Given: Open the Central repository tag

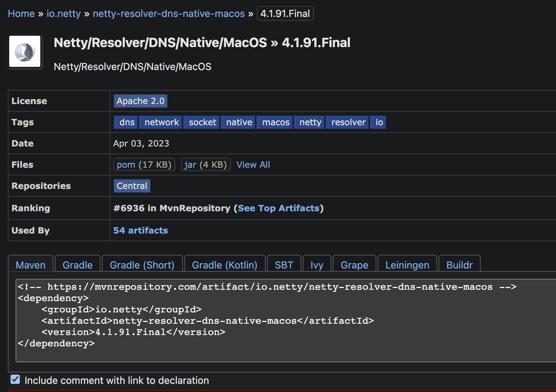Looking at the screenshot, I should pyautogui.click(x=132, y=186).
